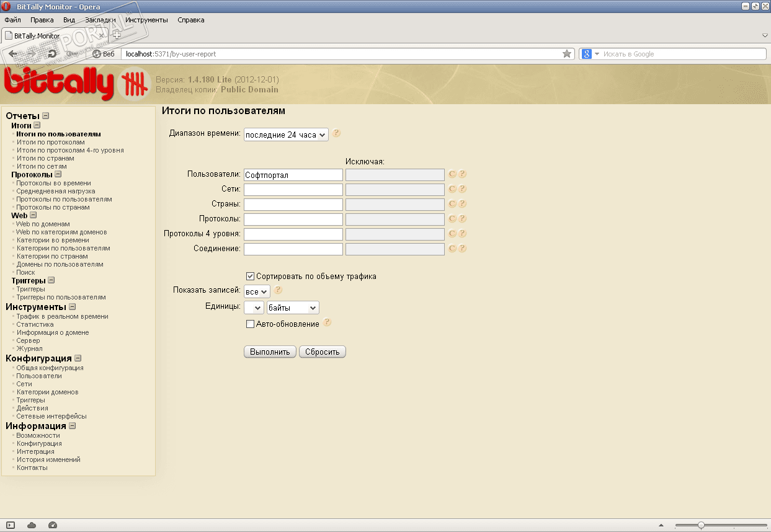Open the Диапазон времени dropdown

click(x=286, y=135)
